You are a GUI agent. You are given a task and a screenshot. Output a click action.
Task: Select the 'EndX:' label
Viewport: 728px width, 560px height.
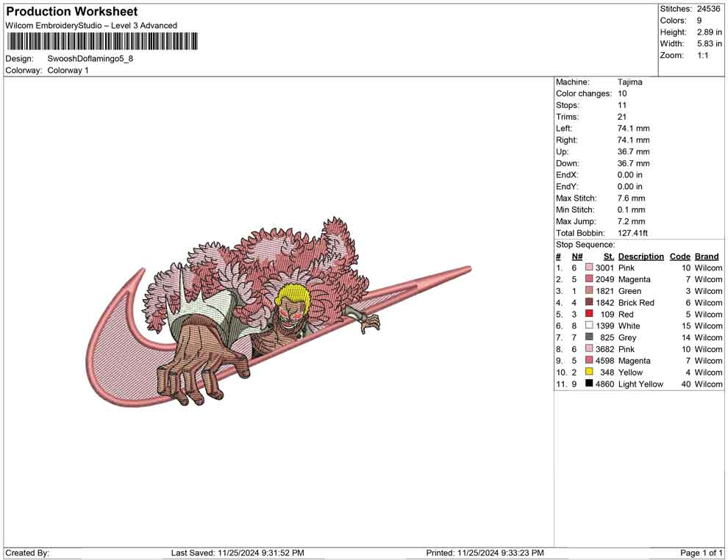[x=566, y=175]
